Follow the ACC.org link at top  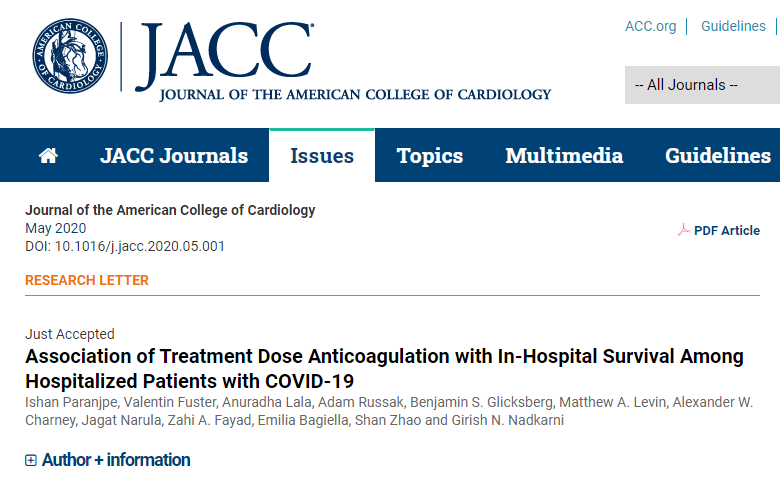[651, 26]
